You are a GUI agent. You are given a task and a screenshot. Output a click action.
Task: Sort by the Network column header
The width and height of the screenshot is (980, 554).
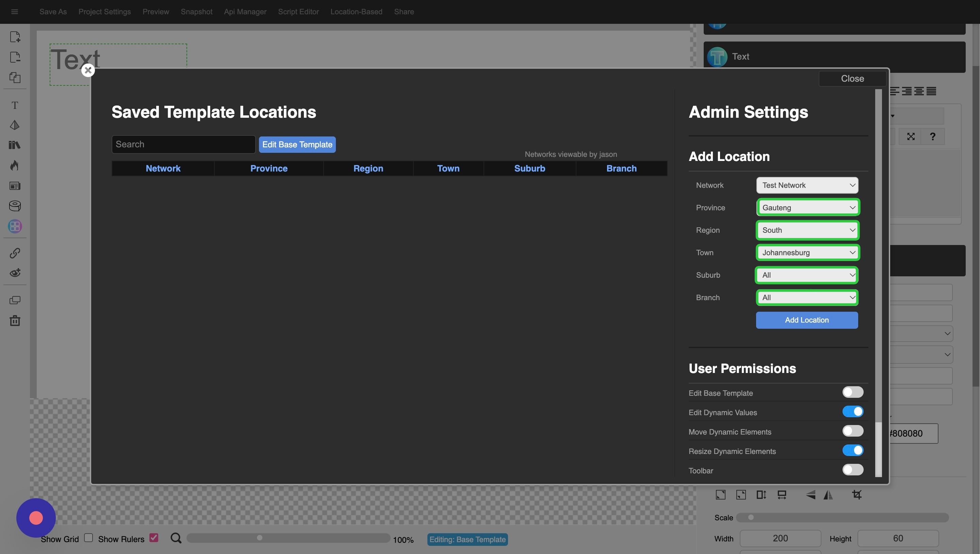point(163,168)
